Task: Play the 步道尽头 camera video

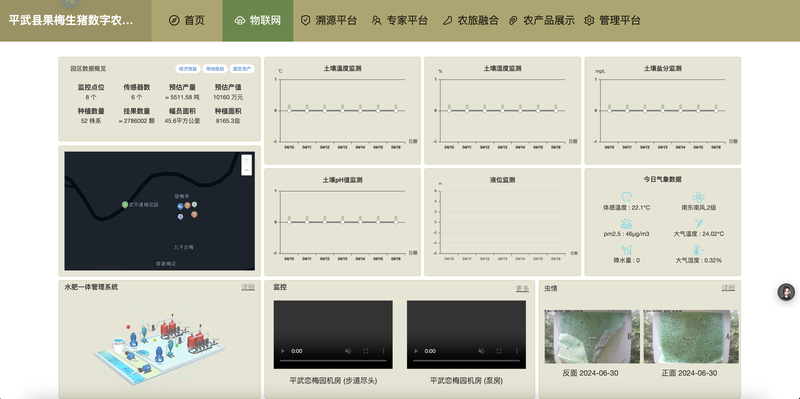Action: point(282,351)
